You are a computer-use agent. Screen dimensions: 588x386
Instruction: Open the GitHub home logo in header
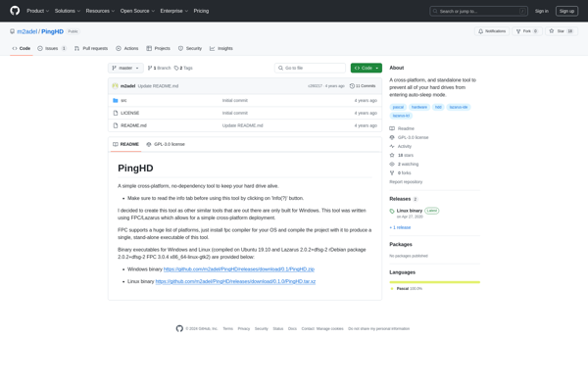[x=15, y=11]
